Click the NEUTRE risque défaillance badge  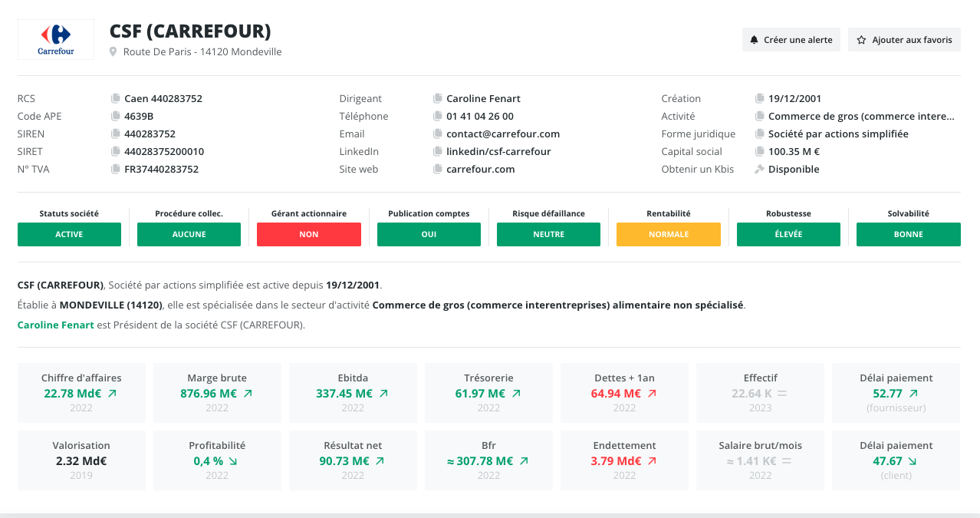click(x=548, y=234)
